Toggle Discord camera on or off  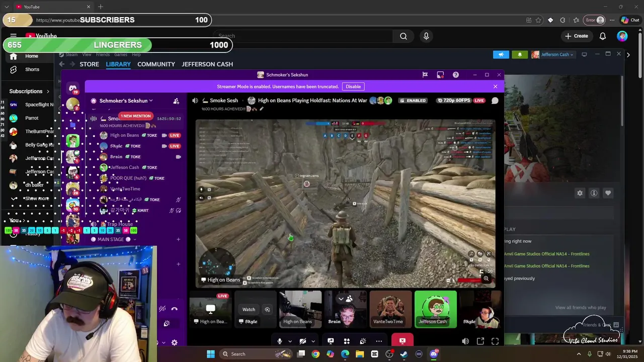coord(303,341)
